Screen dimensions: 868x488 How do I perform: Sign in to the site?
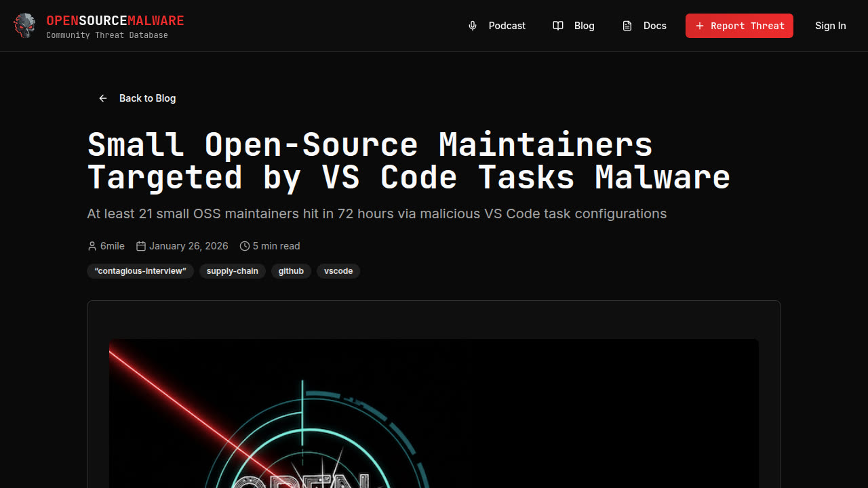coord(830,26)
